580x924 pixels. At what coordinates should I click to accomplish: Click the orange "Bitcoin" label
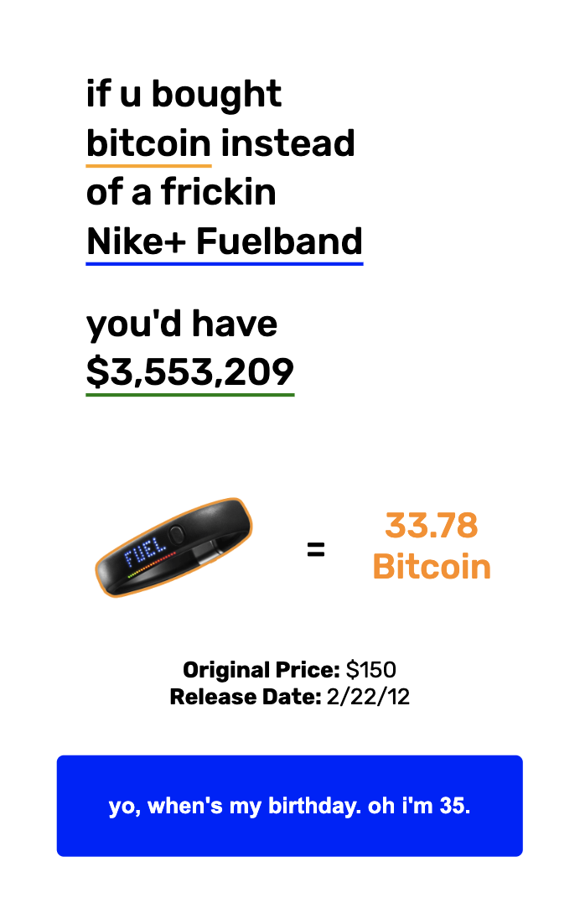[x=431, y=567]
